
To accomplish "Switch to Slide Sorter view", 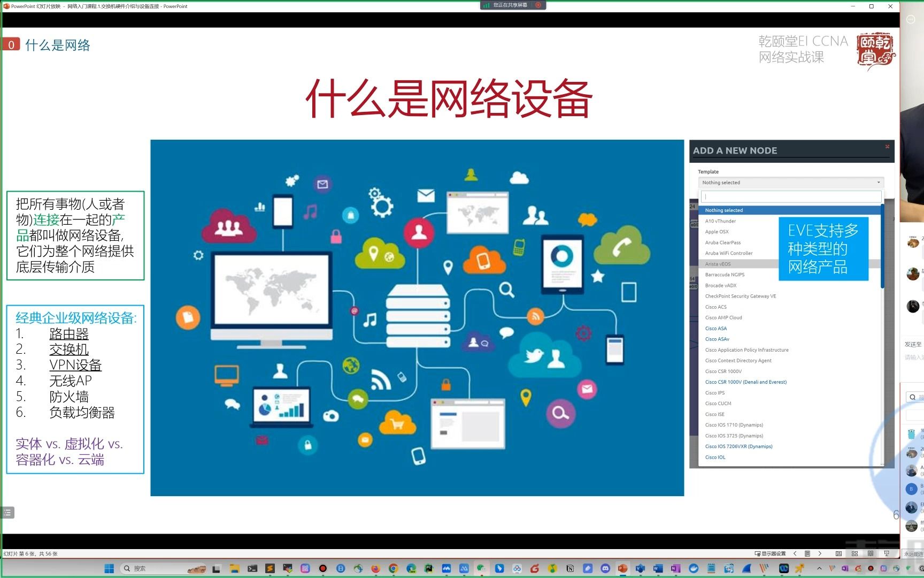I will tap(854, 553).
